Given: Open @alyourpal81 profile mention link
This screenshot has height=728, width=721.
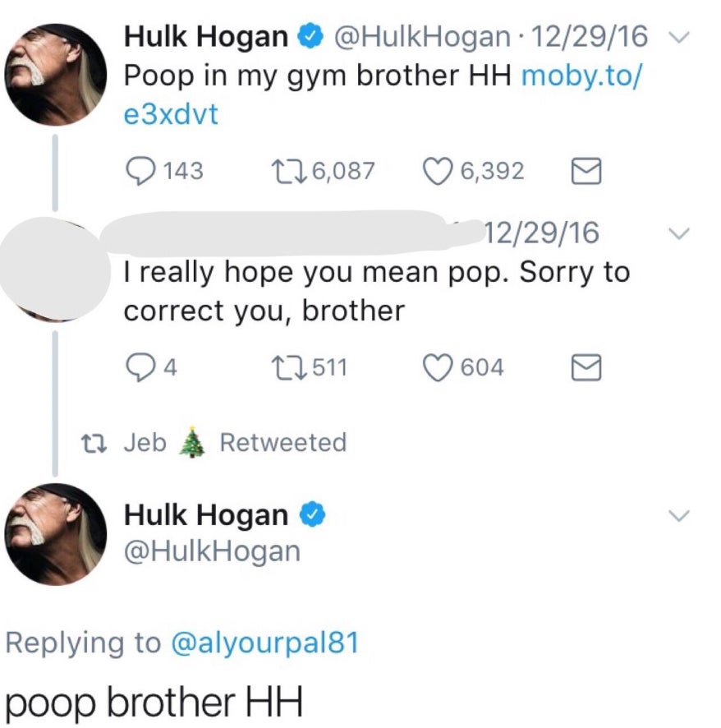Looking at the screenshot, I should pos(265,643).
